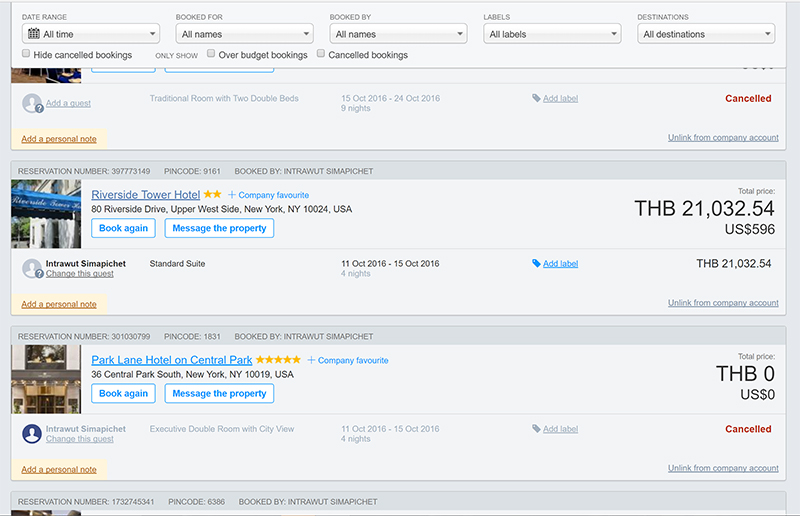Click plus icon to favourite Riverside Tower Hotel
The image size is (800, 516).
(x=232, y=195)
